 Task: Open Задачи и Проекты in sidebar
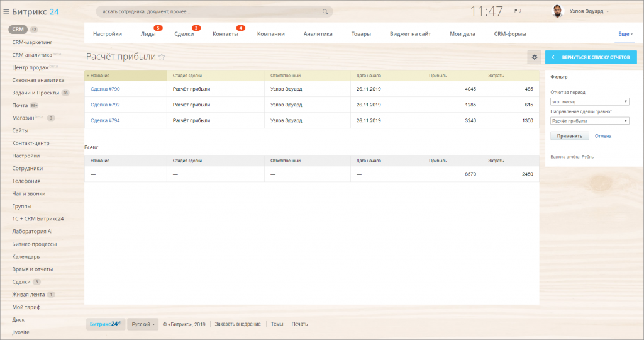coord(36,93)
